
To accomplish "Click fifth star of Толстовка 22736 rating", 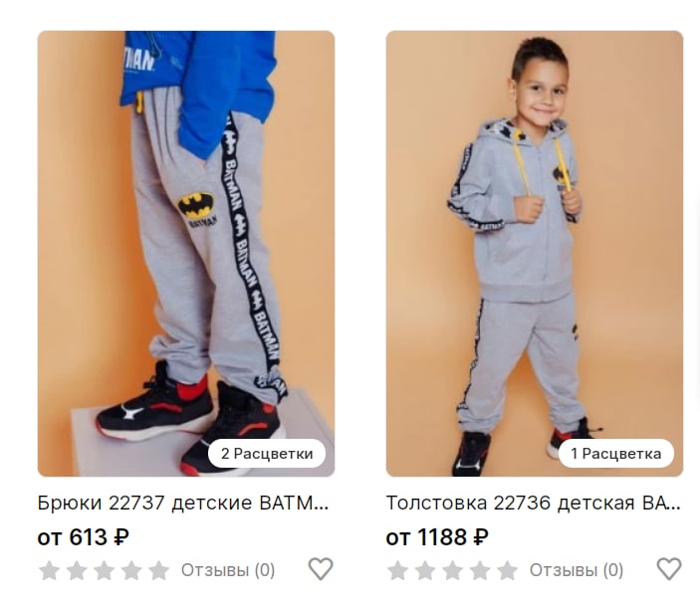I will click(x=508, y=570).
